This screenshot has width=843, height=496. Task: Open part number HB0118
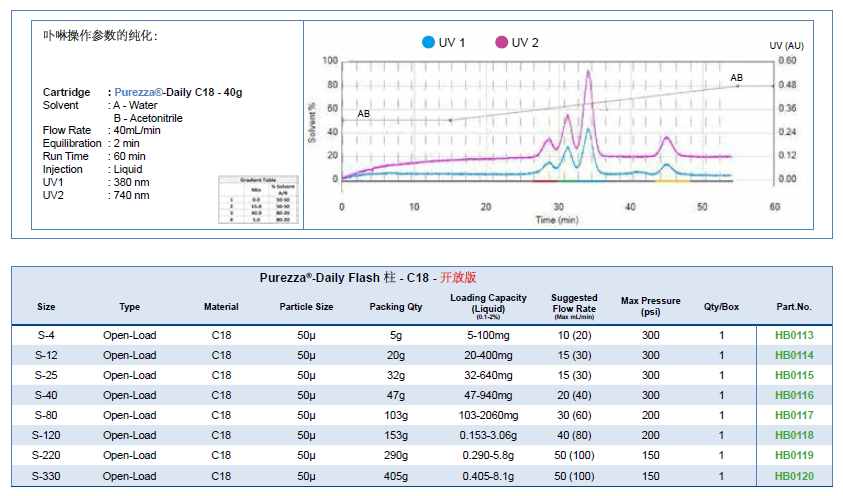coord(794,435)
